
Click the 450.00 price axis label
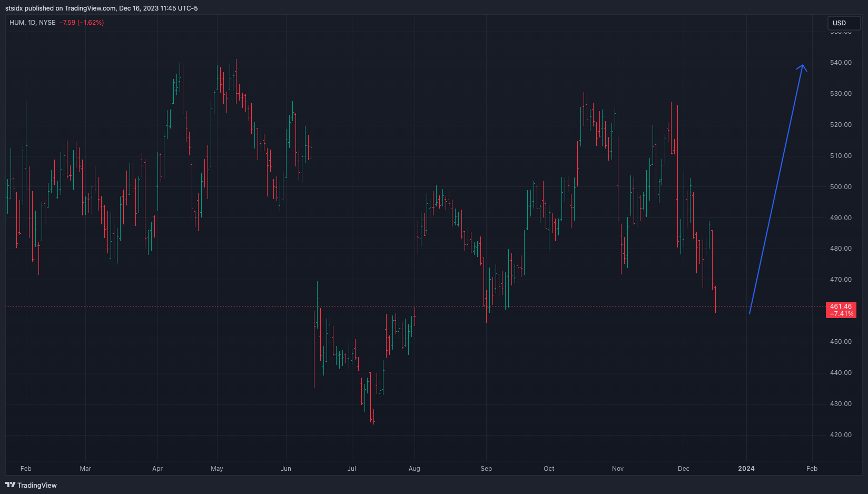(x=841, y=342)
